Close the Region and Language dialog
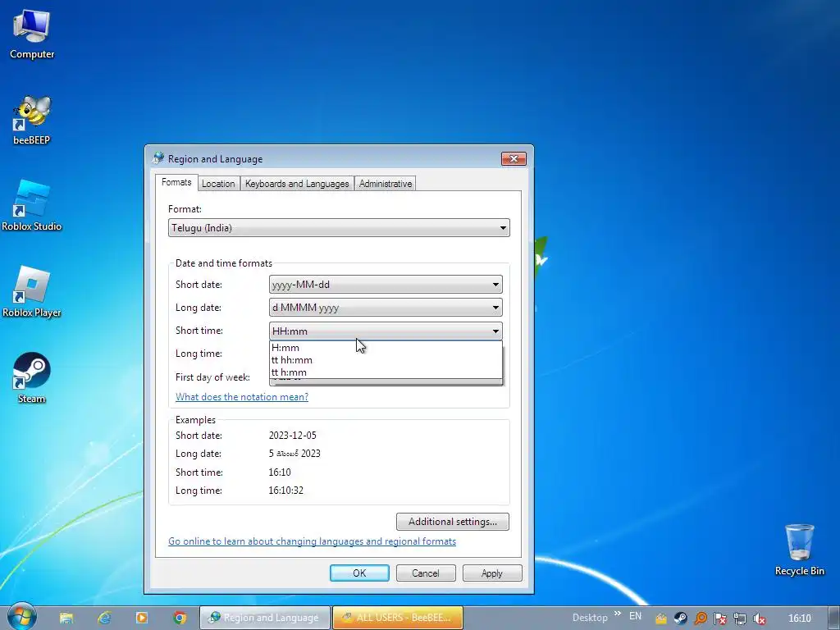The height and width of the screenshot is (630, 840). 514,158
